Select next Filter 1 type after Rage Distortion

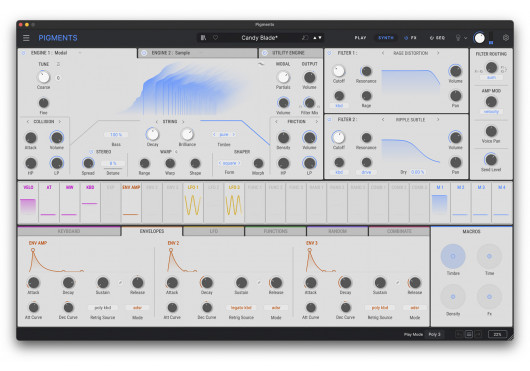(438, 53)
